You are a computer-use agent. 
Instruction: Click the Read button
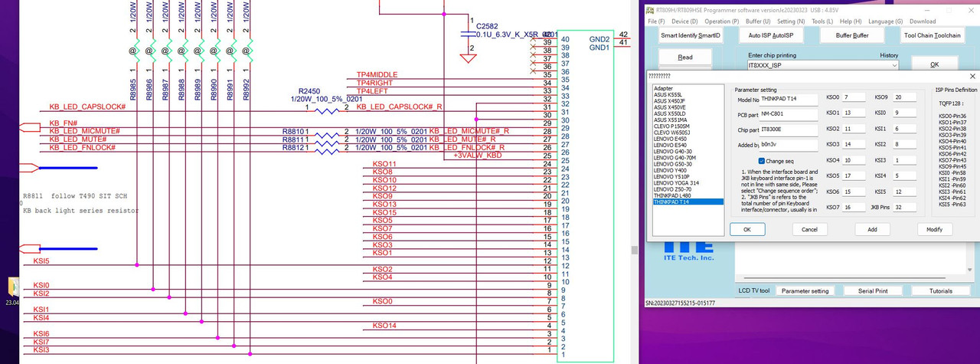[685, 57]
